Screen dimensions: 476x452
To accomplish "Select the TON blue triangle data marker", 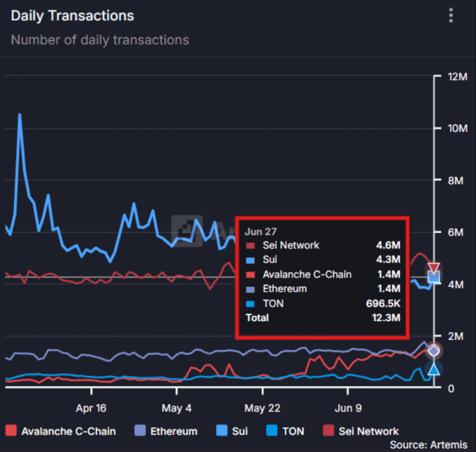I will click(x=434, y=369).
